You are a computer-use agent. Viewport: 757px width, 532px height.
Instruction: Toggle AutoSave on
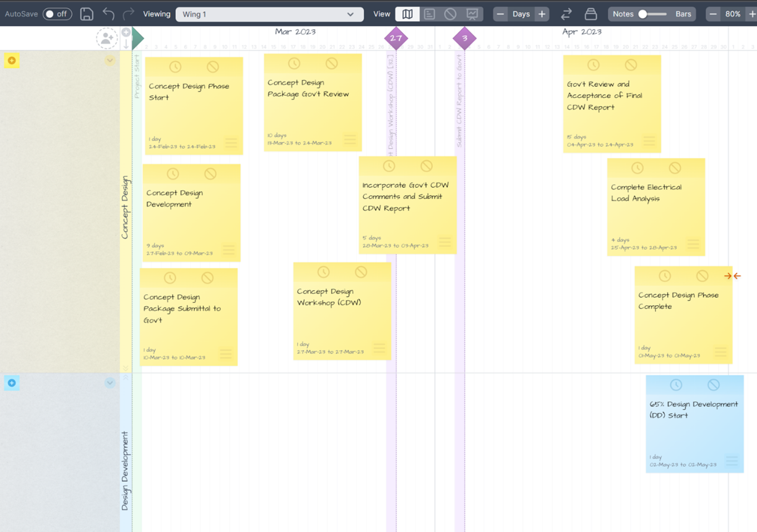[x=57, y=13]
